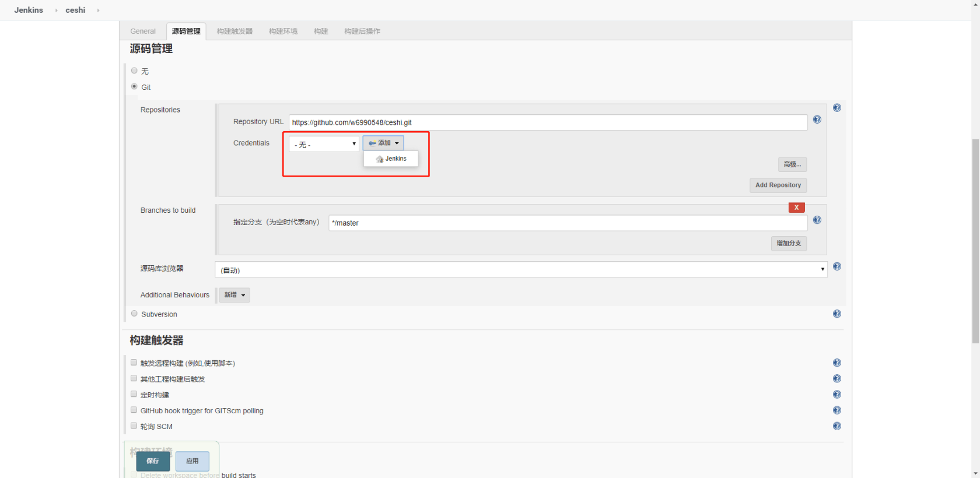980x478 pixels.
Task: Select the Subversion radio button
Action: [134, 314]
